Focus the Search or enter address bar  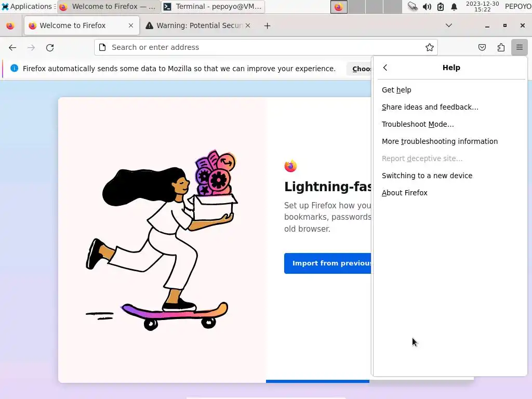click(x=266, y=47)
